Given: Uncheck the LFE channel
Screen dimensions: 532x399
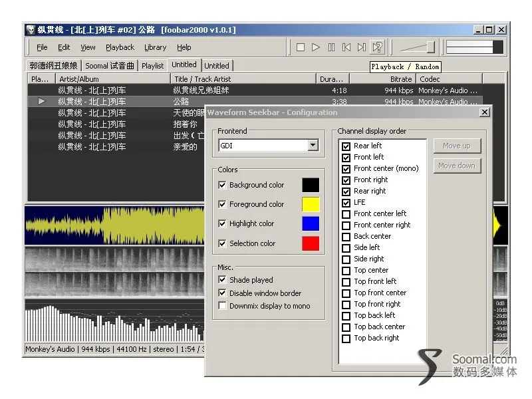Looking at the screenshot, I should point(346,203).
